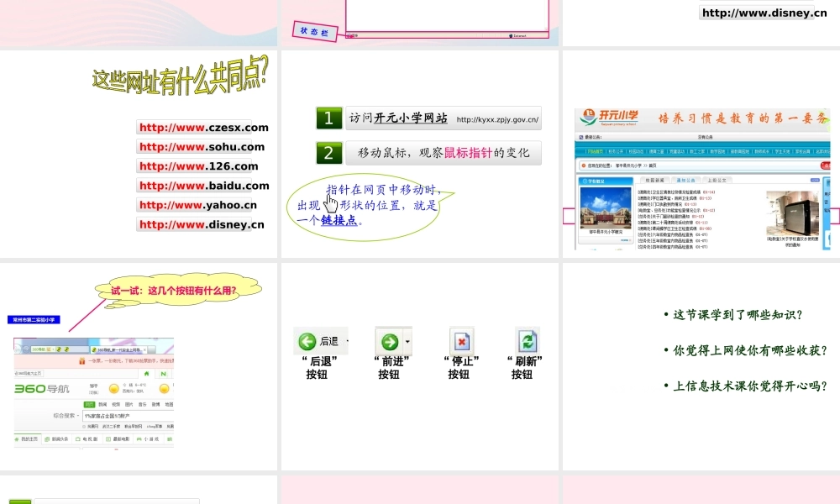Click the 访问开元小学网站 step text
The image size is (840, 504).
click(x=398, y=118)
